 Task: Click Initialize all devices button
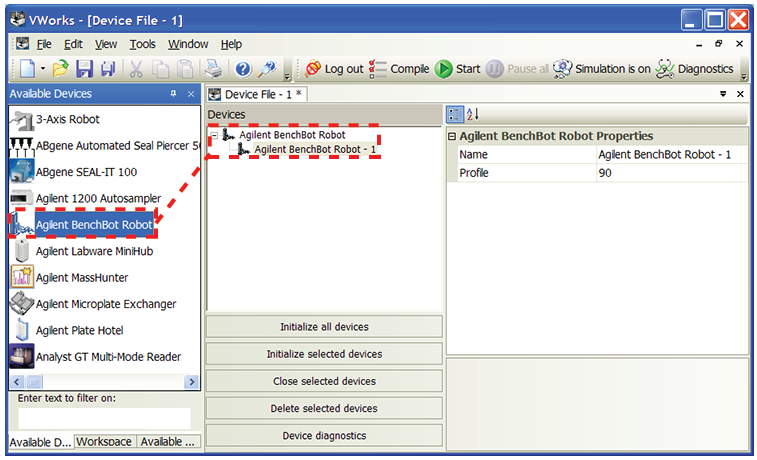tap(324, 327)
